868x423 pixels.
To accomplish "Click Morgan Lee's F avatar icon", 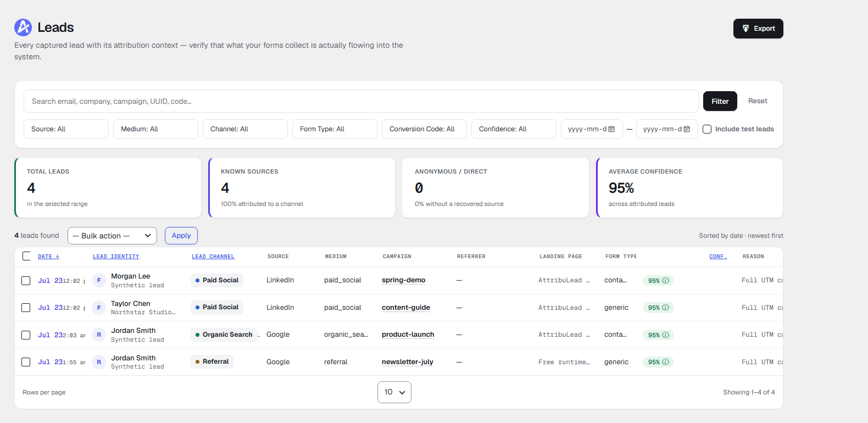I will [99, 280].
